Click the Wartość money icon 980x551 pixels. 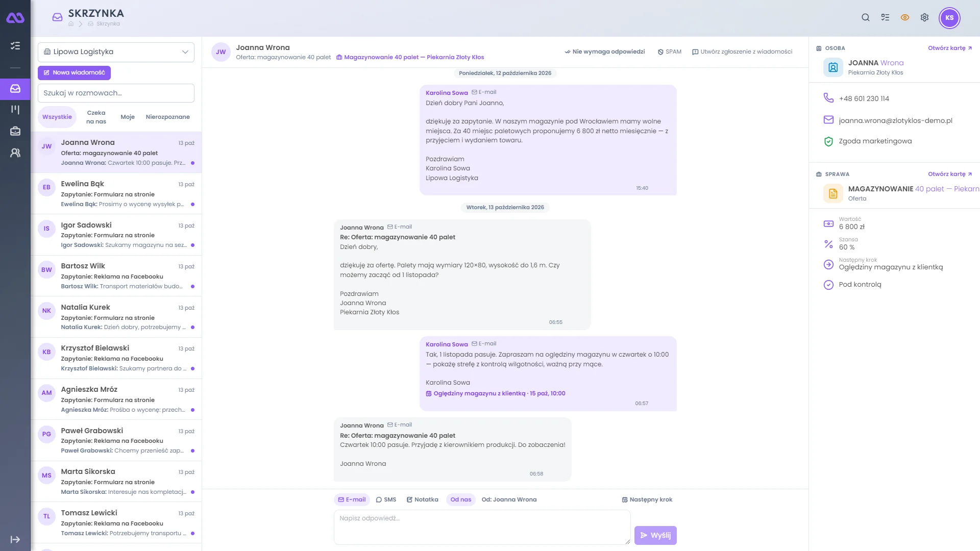tap(828, 223)
